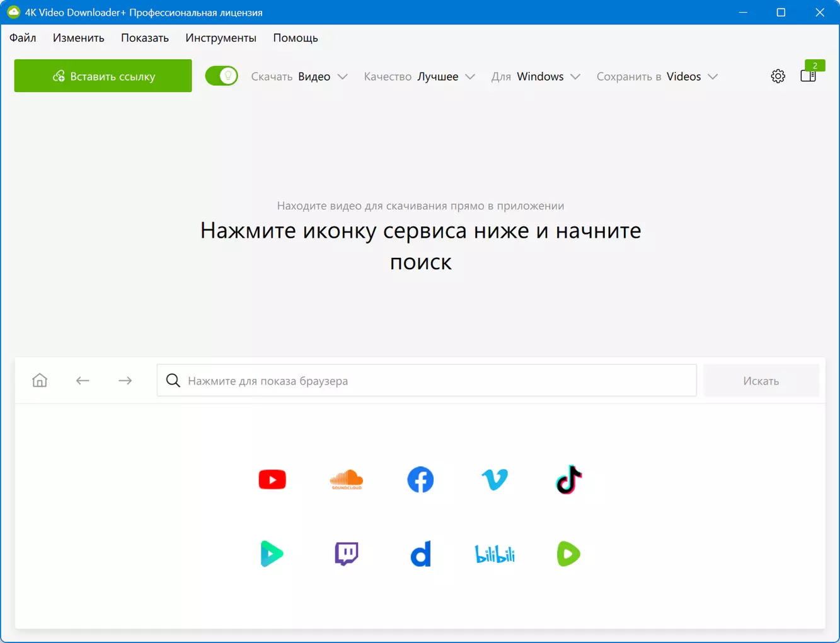Open the Файл menu
The height and width of the screenshot is (643, 840).
click(x=23, y=38)
